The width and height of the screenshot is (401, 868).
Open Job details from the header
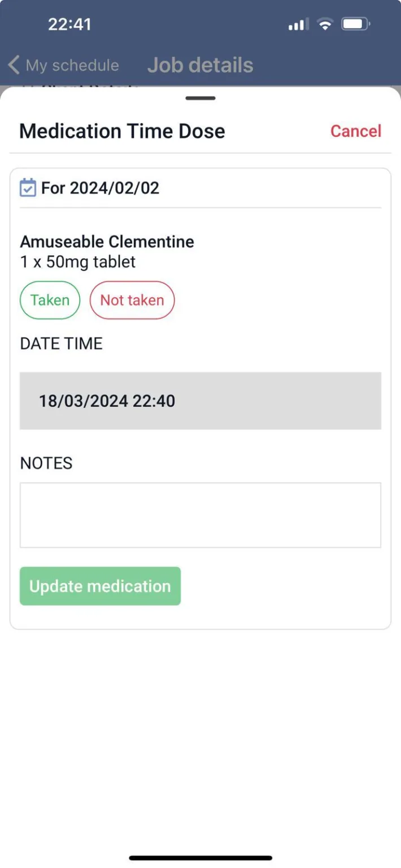click(x=200, y=64)
